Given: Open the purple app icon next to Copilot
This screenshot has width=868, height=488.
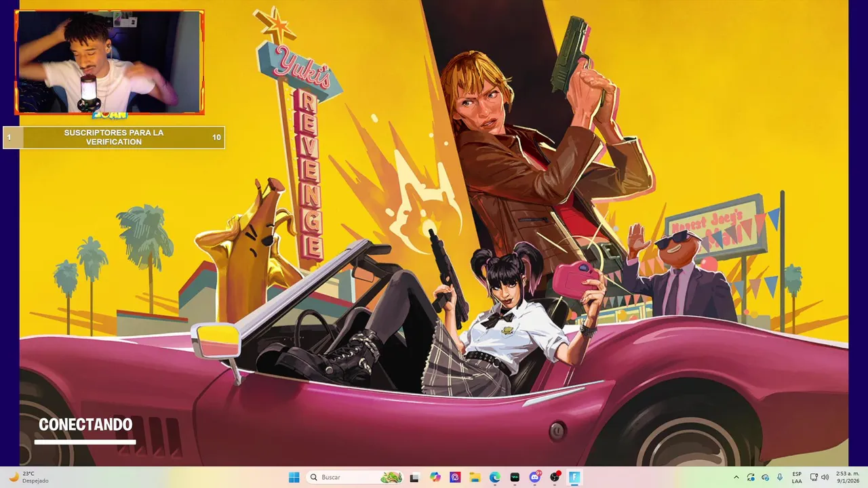Looking at the screenshot, I should pos(455,477).
